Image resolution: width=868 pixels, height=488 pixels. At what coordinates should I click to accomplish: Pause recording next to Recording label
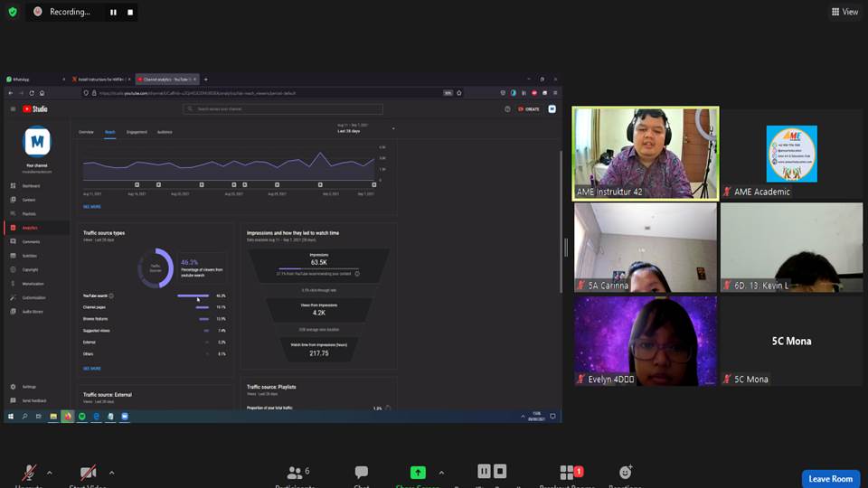tap(113, 12)
